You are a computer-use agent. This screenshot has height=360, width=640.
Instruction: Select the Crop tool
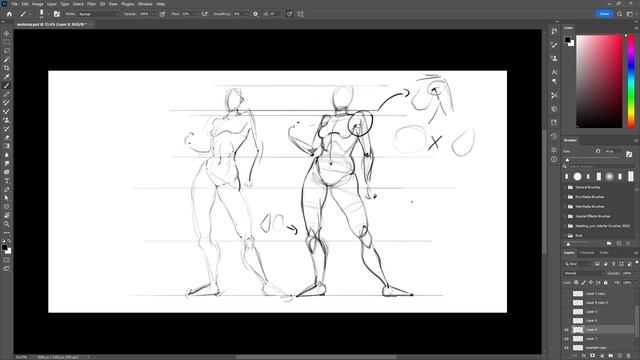coord(7,68)
